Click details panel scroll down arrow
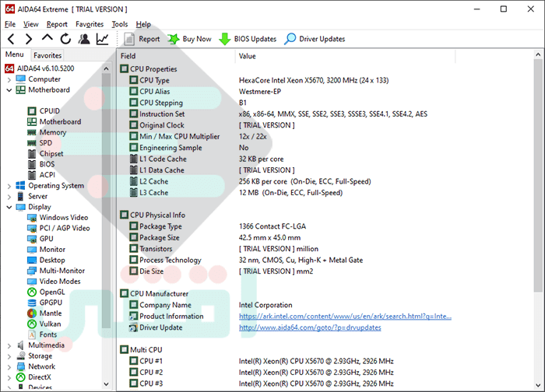 [x=538, y=385]
